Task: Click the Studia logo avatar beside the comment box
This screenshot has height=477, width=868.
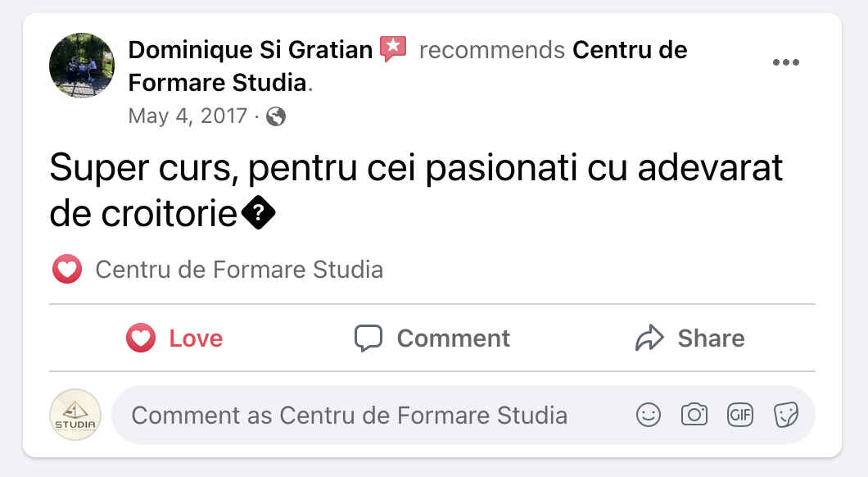Action: click(x=75, y=415)
